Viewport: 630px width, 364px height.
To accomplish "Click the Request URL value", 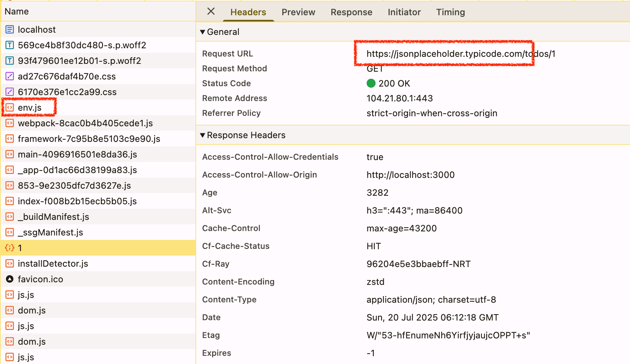I will click(x=461, y=54).
